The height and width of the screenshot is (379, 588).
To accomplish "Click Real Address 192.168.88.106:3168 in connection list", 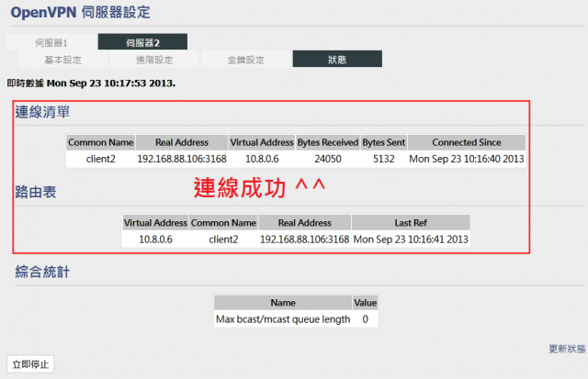I will 182,159.
